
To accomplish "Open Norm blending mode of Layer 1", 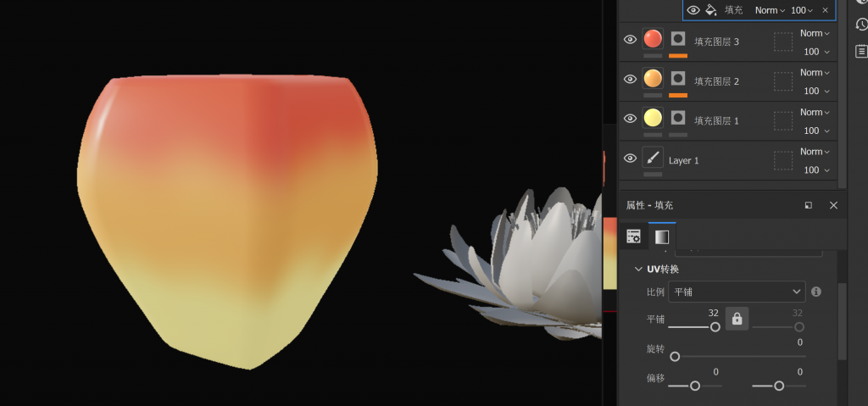I will [815, 152].
